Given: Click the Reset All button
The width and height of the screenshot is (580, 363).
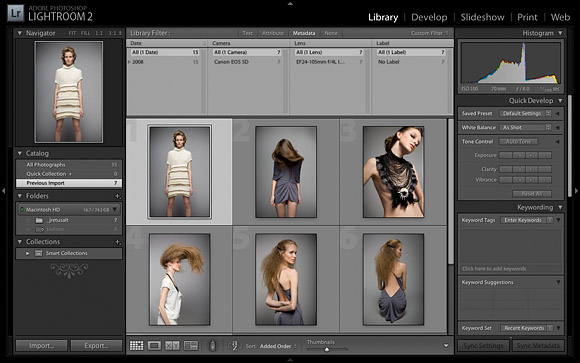Looking at the screenshot, I should (532, 194).
